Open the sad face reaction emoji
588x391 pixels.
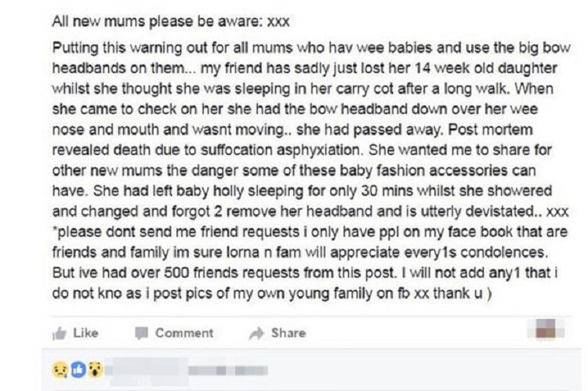57,367
